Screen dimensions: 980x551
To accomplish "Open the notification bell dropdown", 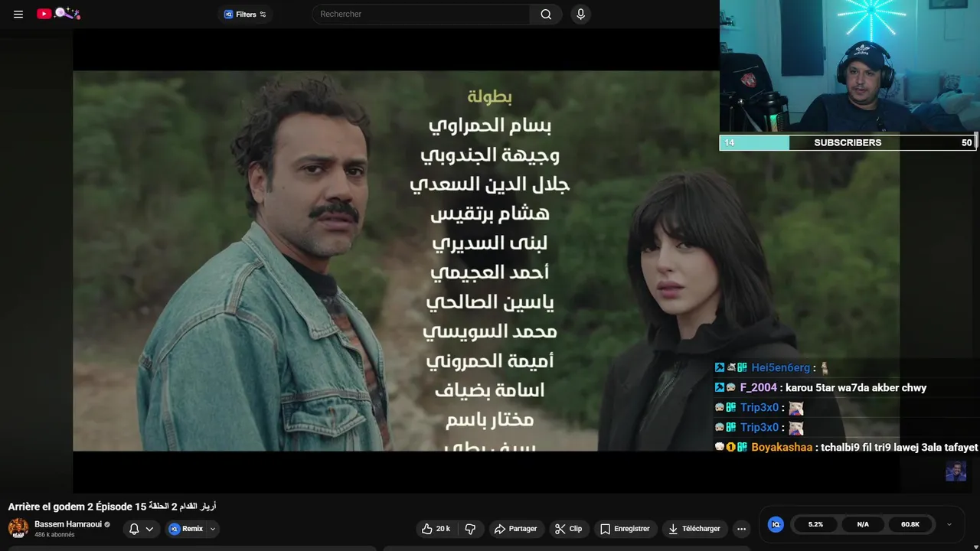I will pyautogui.click(x=142, y=529).
